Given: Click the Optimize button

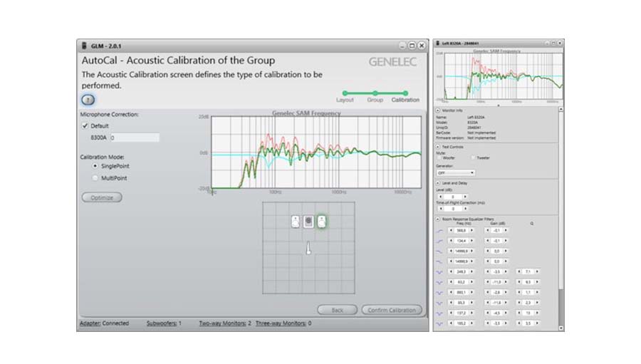Looking at the screenshot, I should 102,197.
